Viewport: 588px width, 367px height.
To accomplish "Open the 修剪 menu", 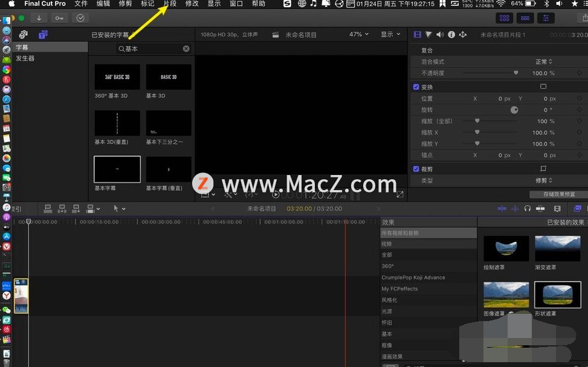I will [x=125, y=4].
